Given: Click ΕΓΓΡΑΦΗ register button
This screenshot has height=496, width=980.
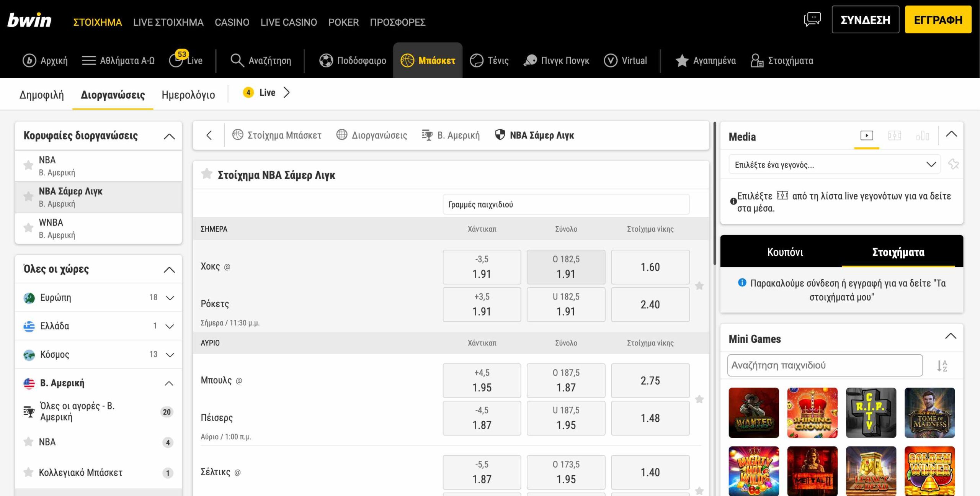Looking at the screenshot, I should pyautogui.click(x=938, y=20).
